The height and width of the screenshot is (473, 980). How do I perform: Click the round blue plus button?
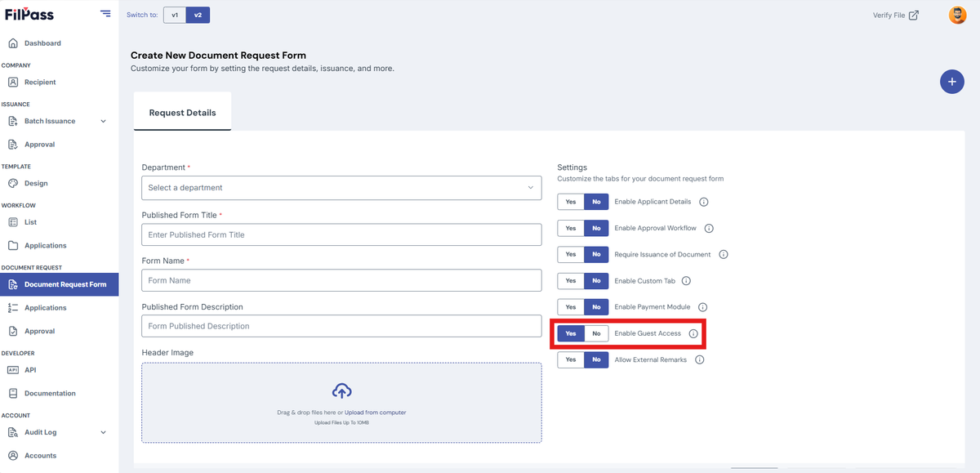tap(952, 81)
